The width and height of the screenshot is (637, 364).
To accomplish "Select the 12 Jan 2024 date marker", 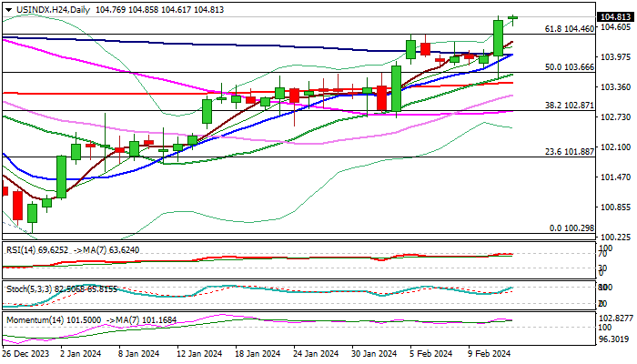I will (x=199, y=354).
